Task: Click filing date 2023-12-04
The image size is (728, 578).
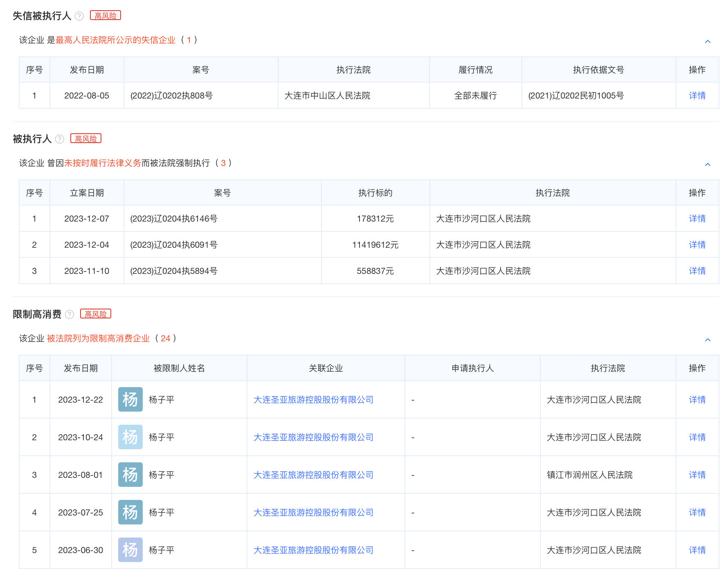Action: tap(87, 245)
